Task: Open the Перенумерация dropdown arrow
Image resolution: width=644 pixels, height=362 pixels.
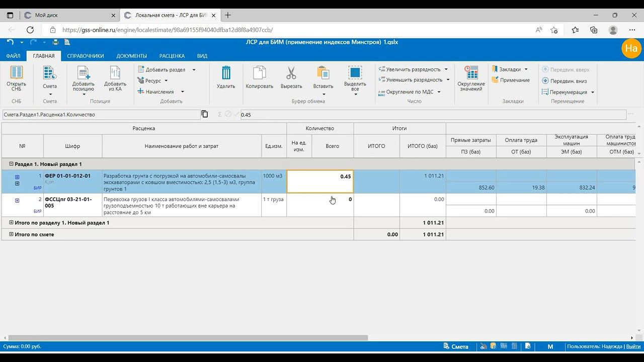Action: (x=593, y=92)
